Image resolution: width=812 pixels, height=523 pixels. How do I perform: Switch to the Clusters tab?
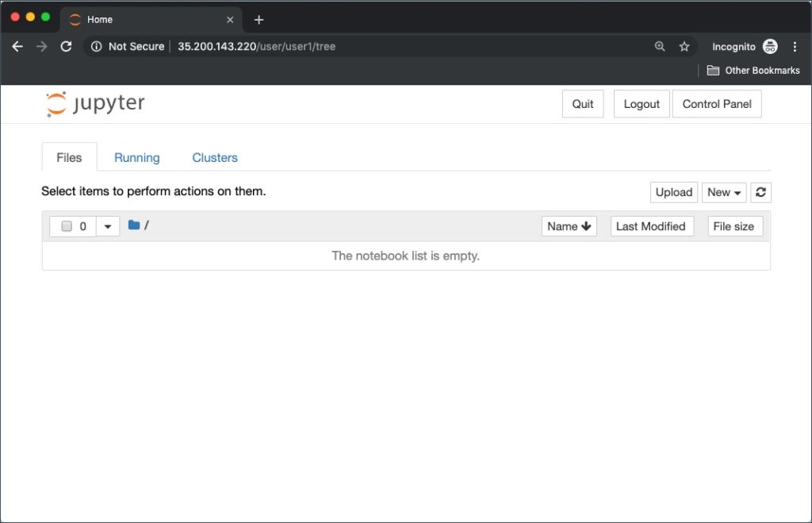(215, 158)
